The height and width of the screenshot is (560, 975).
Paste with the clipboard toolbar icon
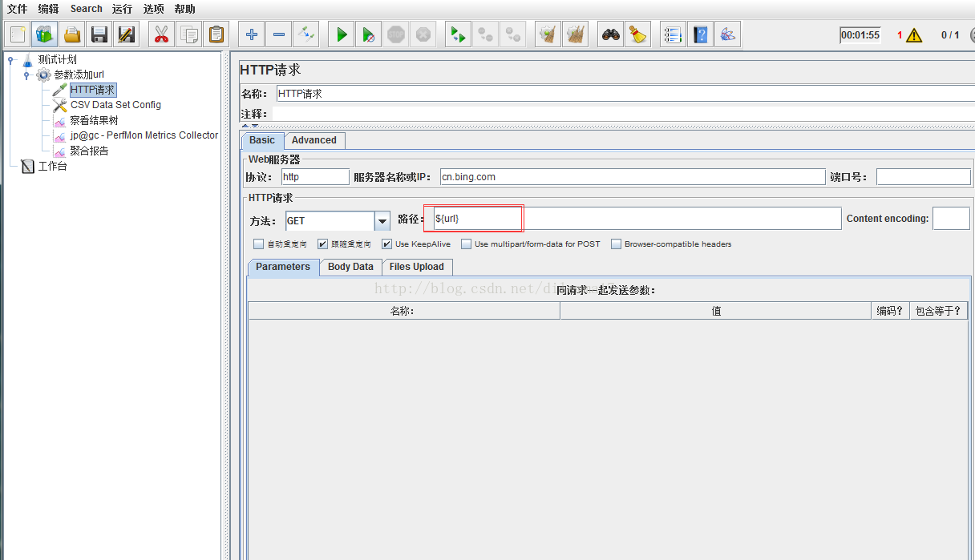point(216,34)
